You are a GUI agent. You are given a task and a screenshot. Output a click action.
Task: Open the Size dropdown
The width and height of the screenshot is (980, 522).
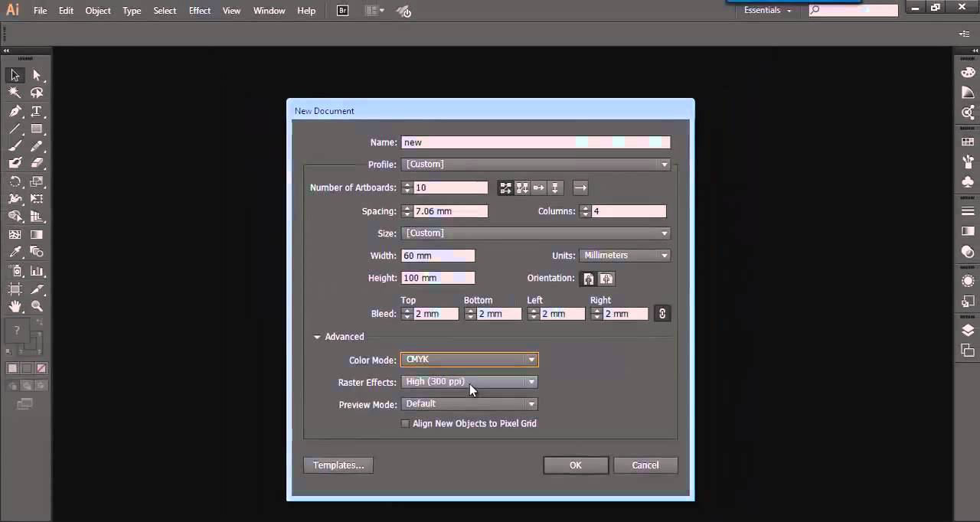536,233
